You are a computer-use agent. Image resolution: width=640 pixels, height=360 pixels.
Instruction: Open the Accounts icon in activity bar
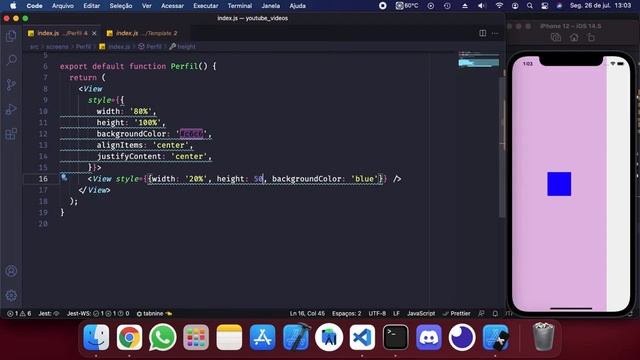(x=11, y=271)
